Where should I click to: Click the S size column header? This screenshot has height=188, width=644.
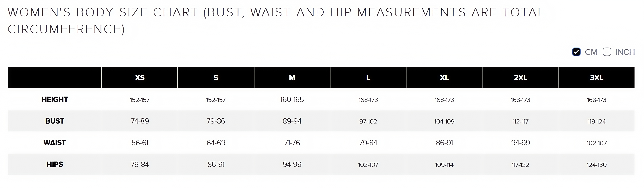[216, 78]
